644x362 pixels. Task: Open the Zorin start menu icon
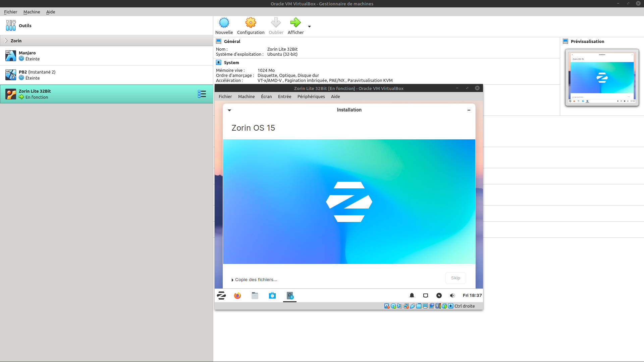[x=221, y=296]
